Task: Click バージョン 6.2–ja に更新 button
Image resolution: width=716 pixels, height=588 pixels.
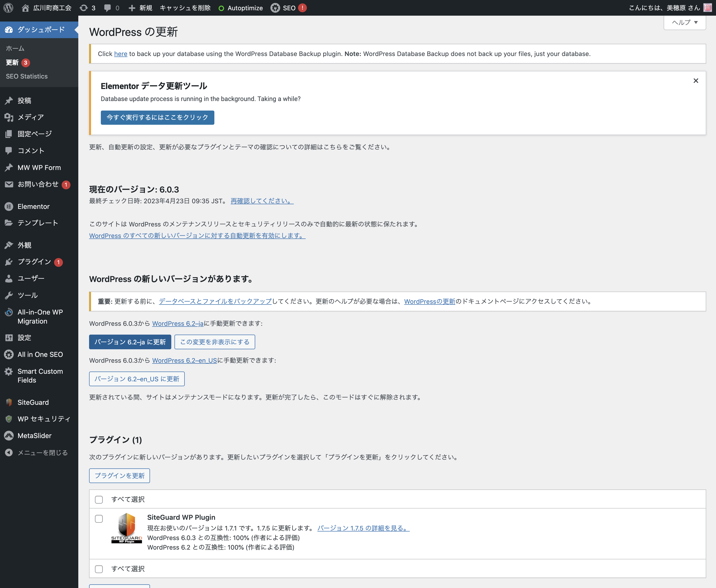Action: [130, 342]
